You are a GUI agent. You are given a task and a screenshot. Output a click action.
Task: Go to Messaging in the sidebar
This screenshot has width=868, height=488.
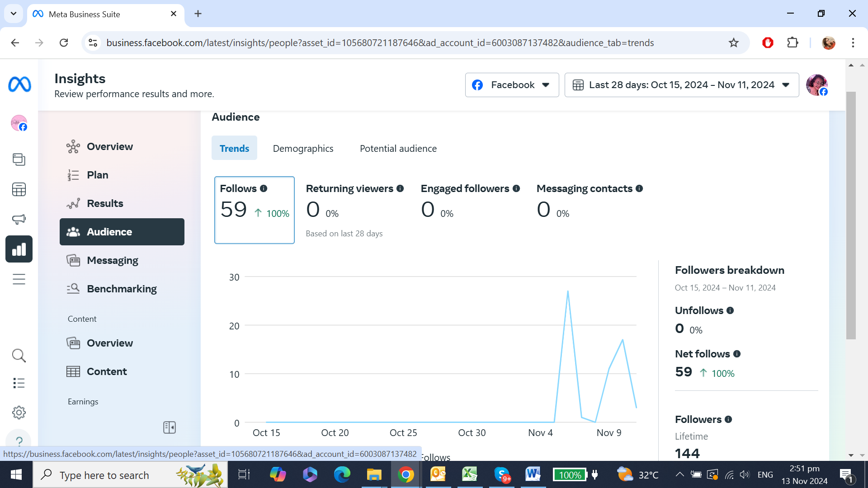113,260
